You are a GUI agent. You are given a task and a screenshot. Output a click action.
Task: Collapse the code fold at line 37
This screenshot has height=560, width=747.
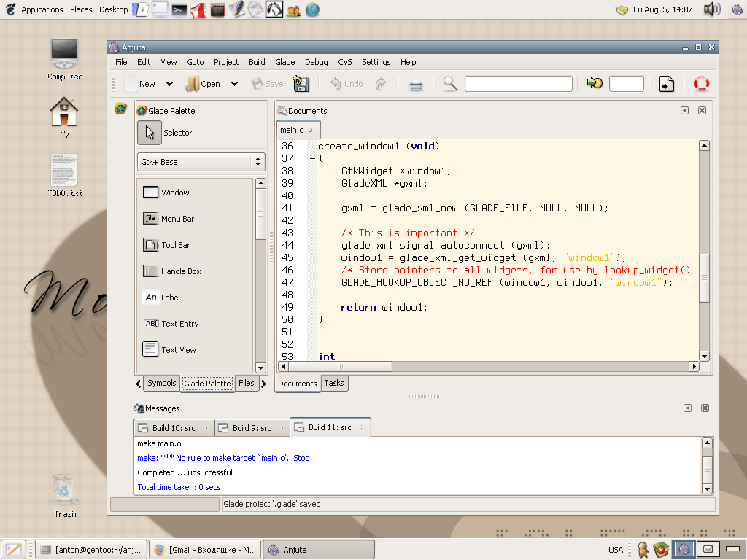point(312,158)
